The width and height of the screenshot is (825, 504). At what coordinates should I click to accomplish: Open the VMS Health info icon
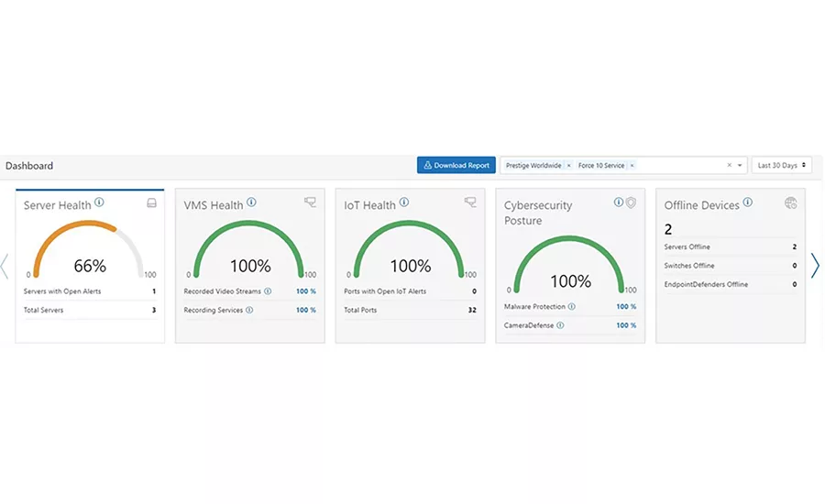tap(251, 202)
